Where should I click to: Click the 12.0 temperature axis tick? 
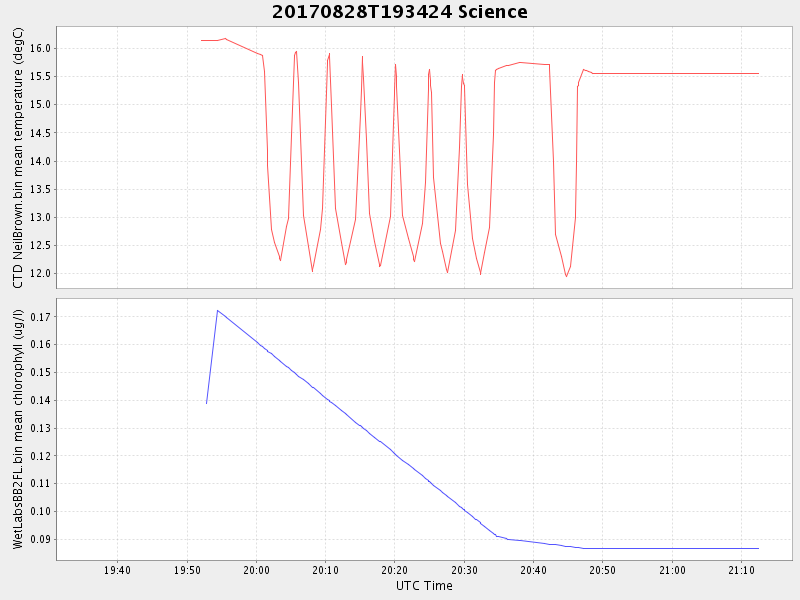[38, 273]
